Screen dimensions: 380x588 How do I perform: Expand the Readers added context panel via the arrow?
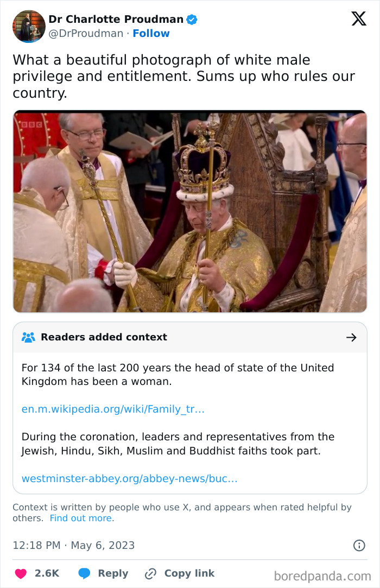pyautogui.click(x=352, y=337)
